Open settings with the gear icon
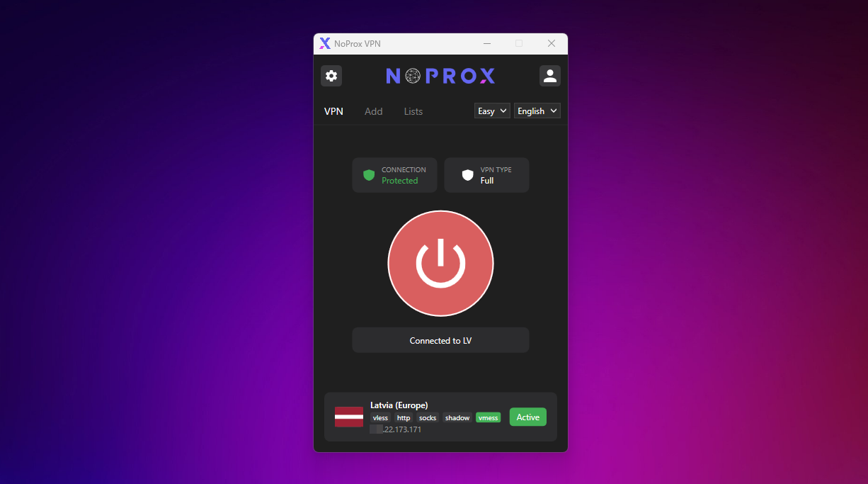 [x=331, y=76]
